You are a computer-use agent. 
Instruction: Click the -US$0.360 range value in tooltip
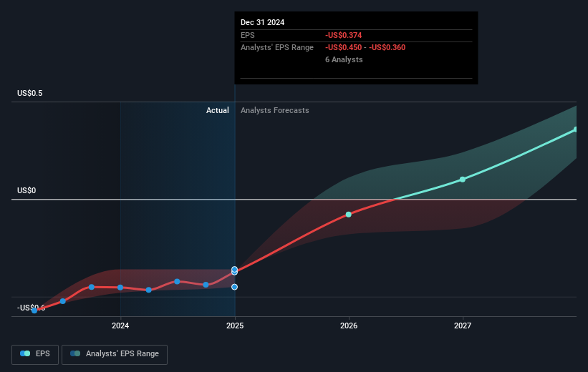pos(387,48)
